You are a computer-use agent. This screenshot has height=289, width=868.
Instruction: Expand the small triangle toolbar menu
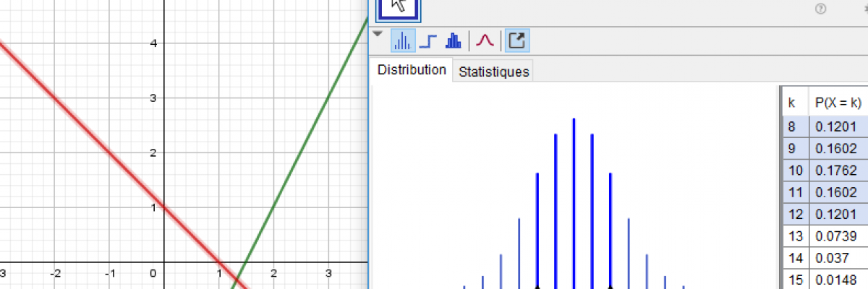[x=378, y=34]
